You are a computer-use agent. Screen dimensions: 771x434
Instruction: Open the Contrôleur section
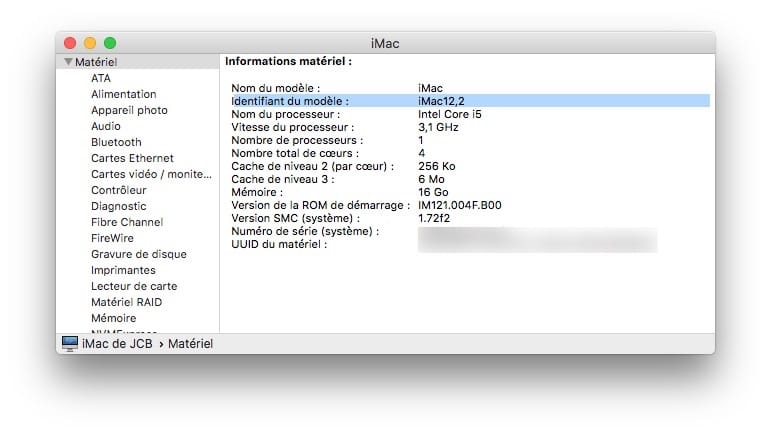click(119, 190)
